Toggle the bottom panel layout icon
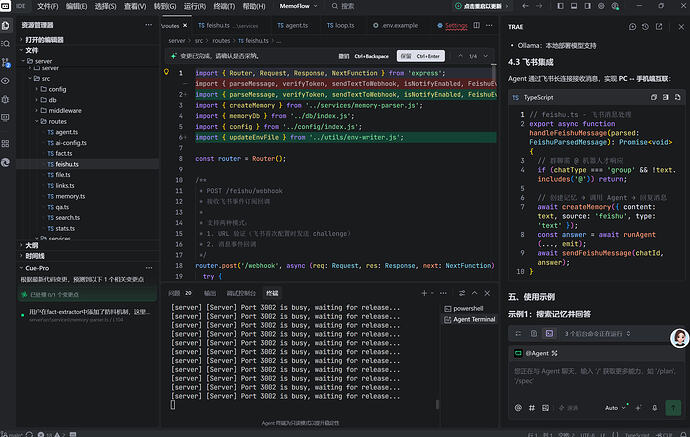Viewport: 690px width, 437px height. click(574, 6)
